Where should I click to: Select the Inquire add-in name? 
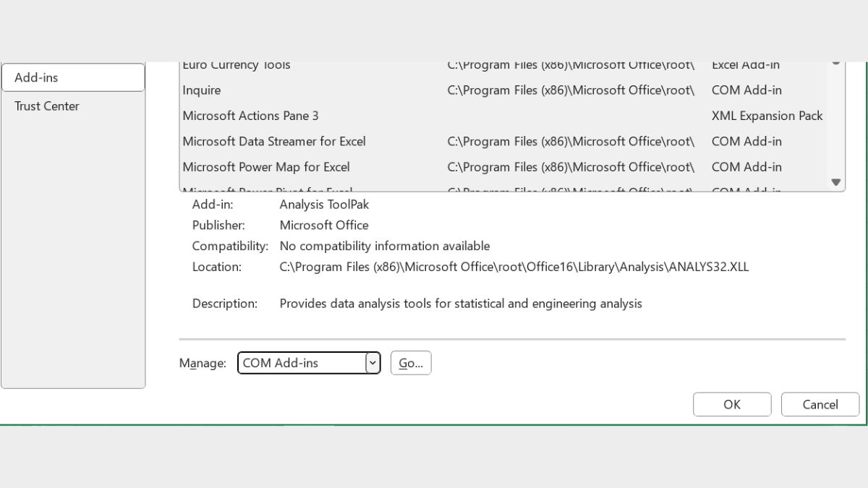pos(202,90)
